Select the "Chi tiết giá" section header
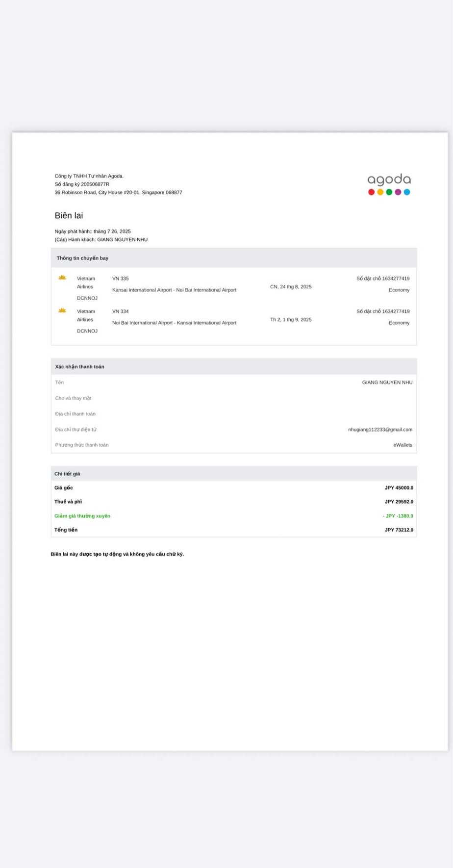453x868 pixels. (67, 474)
